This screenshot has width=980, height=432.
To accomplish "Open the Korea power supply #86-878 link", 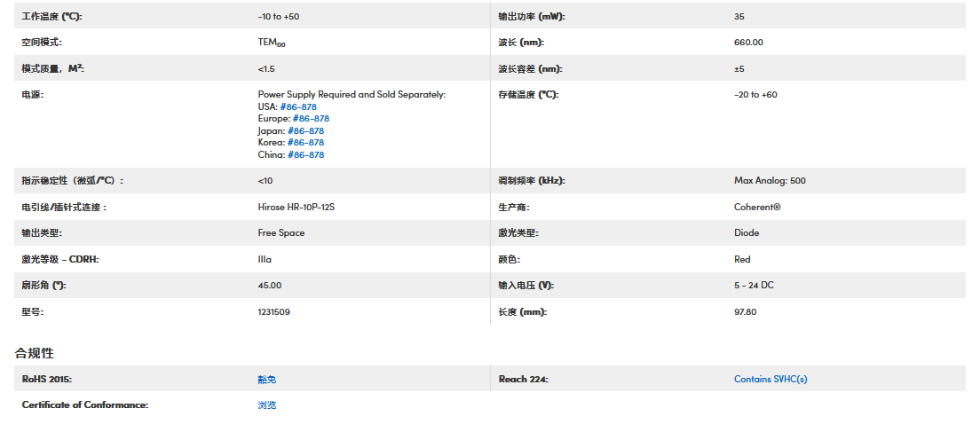I will point(305,143).
